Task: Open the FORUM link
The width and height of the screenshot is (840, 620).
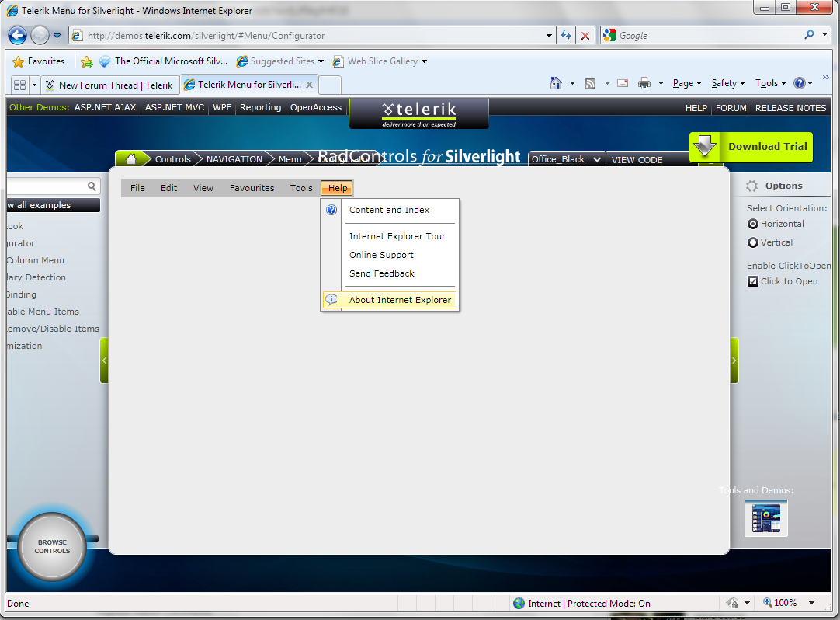Action: (731, 108)
